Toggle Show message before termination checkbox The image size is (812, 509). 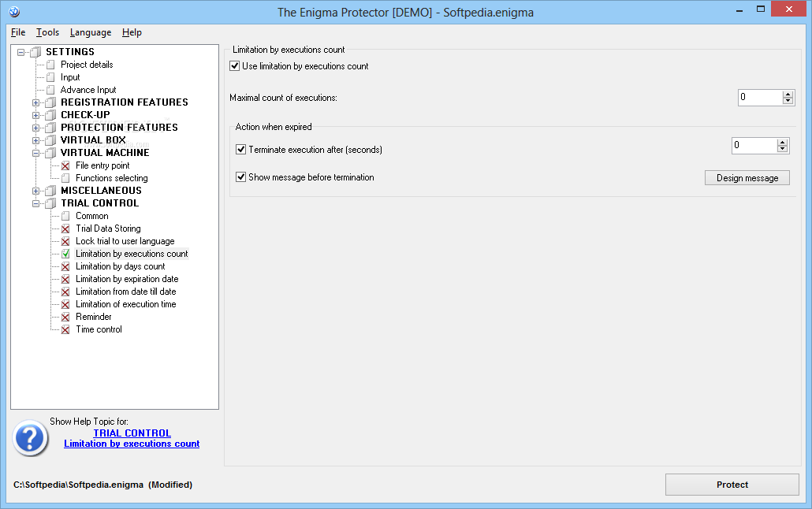tap(240, 176)
